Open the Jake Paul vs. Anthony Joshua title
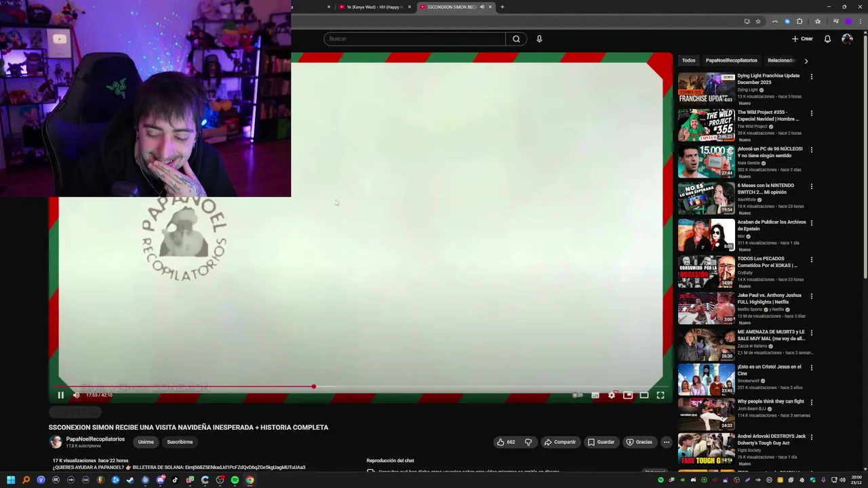Screen dimensions: 868x488 pos(769,298)
